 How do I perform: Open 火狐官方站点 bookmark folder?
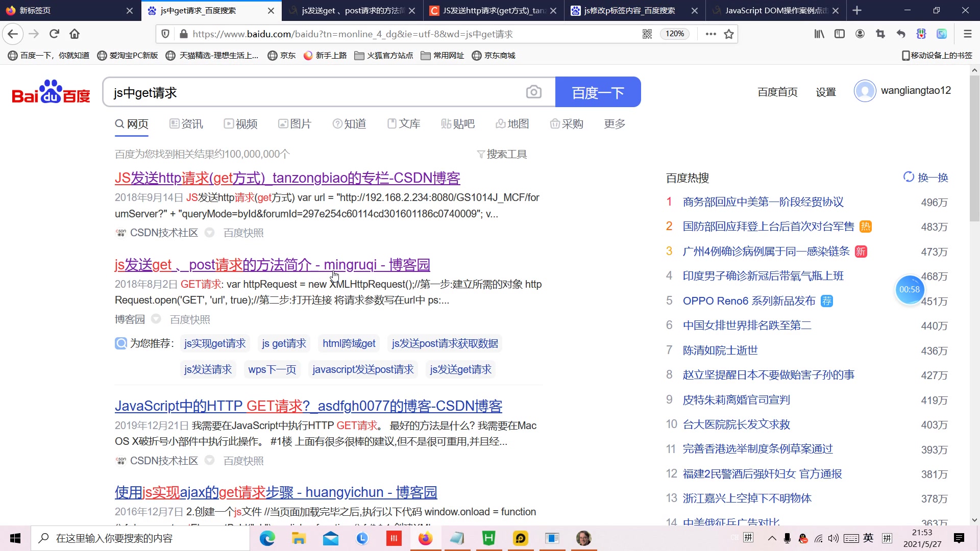point(384,55)
